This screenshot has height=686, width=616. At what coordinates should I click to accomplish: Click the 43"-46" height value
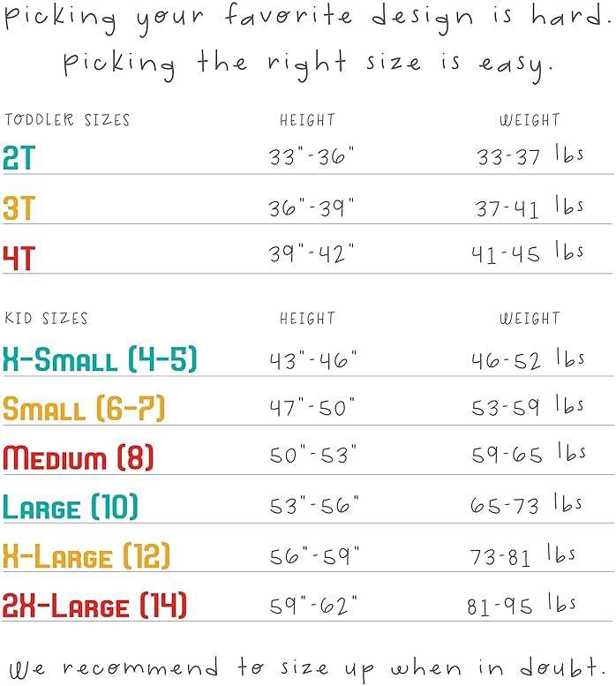coord(313,359)
